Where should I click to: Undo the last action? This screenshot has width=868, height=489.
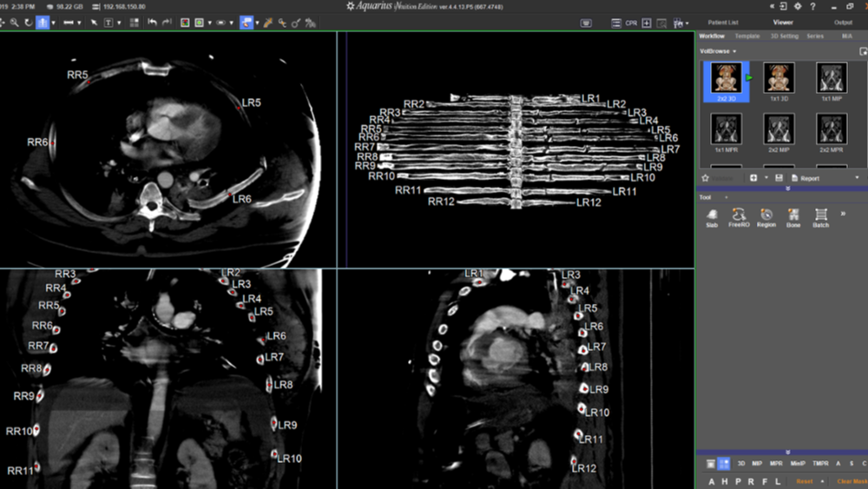coord(152,23)
